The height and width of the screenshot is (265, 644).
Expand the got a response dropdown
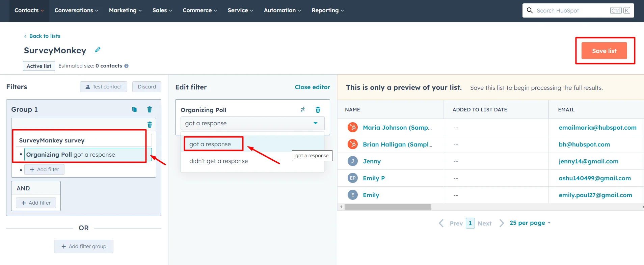coord(252,123)
